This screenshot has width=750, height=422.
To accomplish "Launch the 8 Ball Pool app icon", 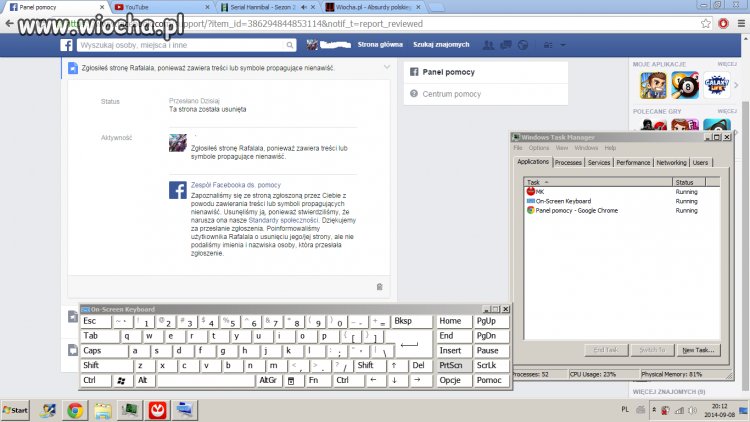I will pyautogui.click(x=684, y=85).
